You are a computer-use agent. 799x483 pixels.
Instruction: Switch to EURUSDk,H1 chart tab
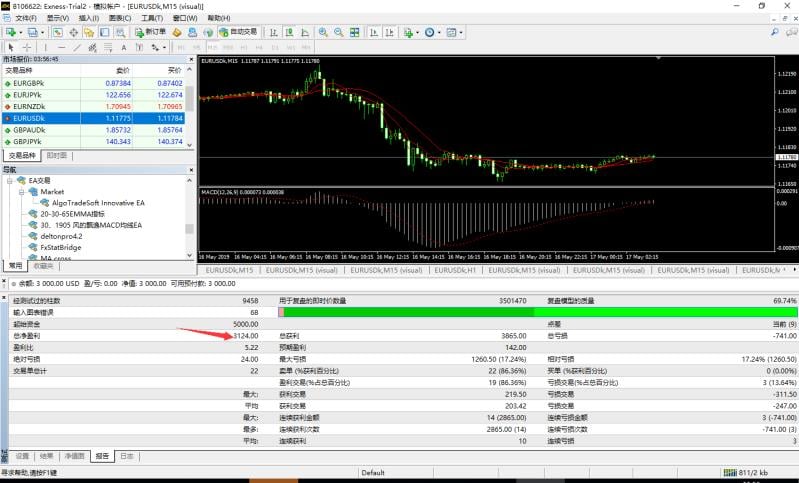[455, 270]
